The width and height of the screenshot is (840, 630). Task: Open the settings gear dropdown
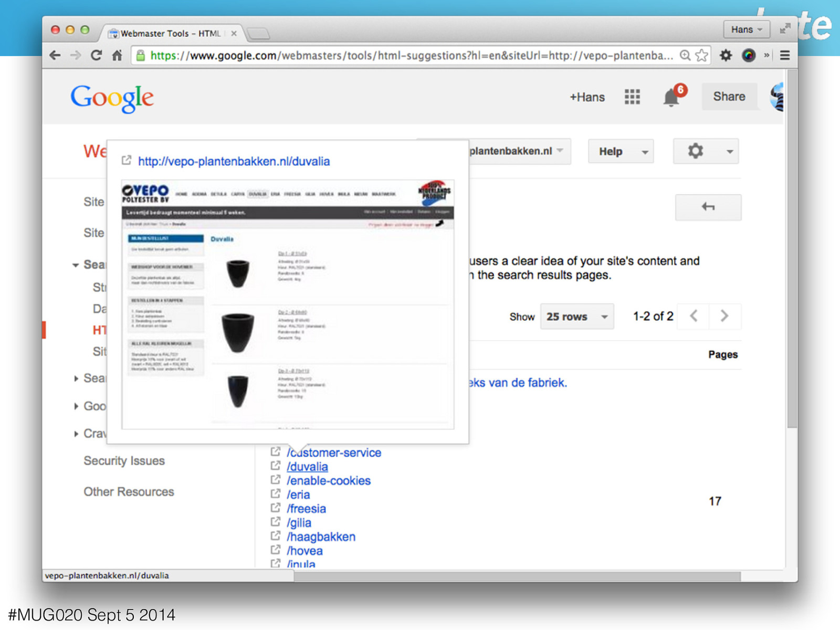pos(706,151)
